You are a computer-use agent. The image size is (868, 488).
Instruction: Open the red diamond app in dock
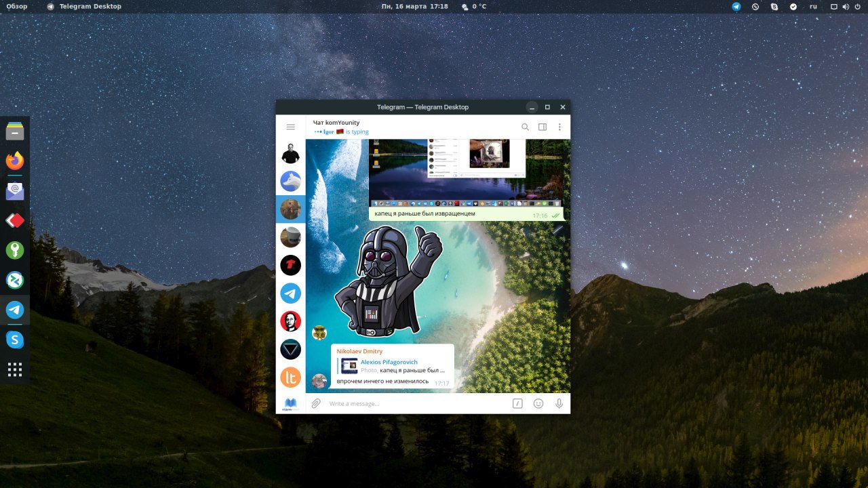point(15,220)
